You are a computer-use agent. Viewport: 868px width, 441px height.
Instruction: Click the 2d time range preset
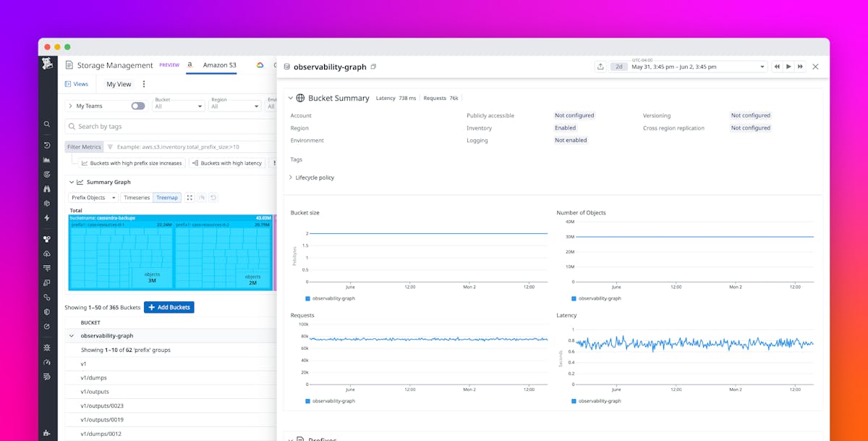pyautogui.click(x=618, y=66)
